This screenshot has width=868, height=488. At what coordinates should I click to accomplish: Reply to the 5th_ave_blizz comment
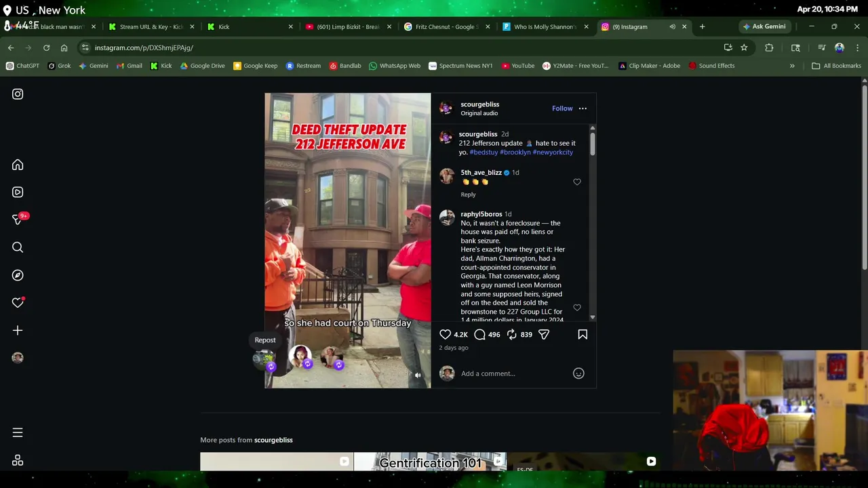click(x=468, y=195)
